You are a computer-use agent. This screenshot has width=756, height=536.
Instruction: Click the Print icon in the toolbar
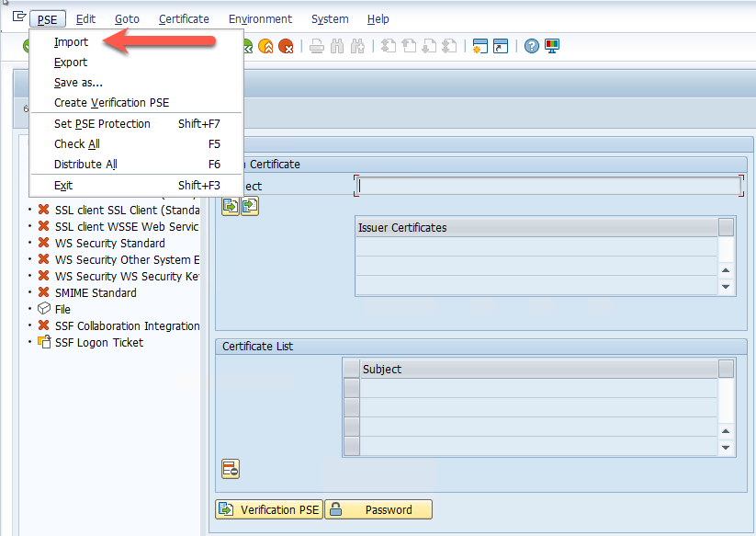[x=317, y=46]
